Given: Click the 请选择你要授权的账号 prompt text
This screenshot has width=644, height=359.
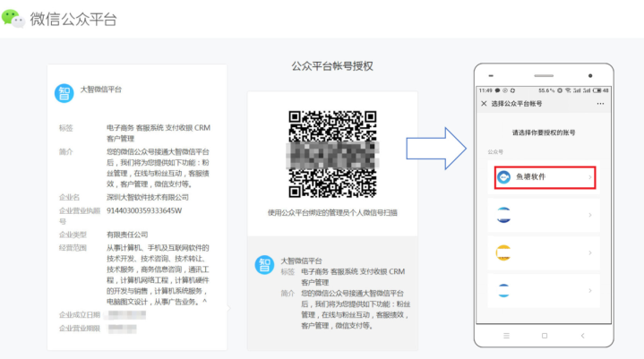Looking at the screenshot, I should 544,132.
